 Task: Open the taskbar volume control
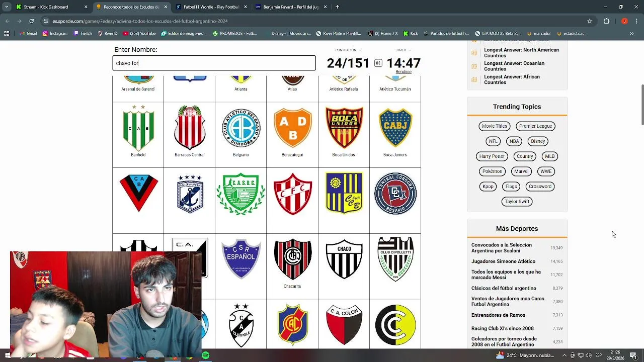tap(588, 355)
